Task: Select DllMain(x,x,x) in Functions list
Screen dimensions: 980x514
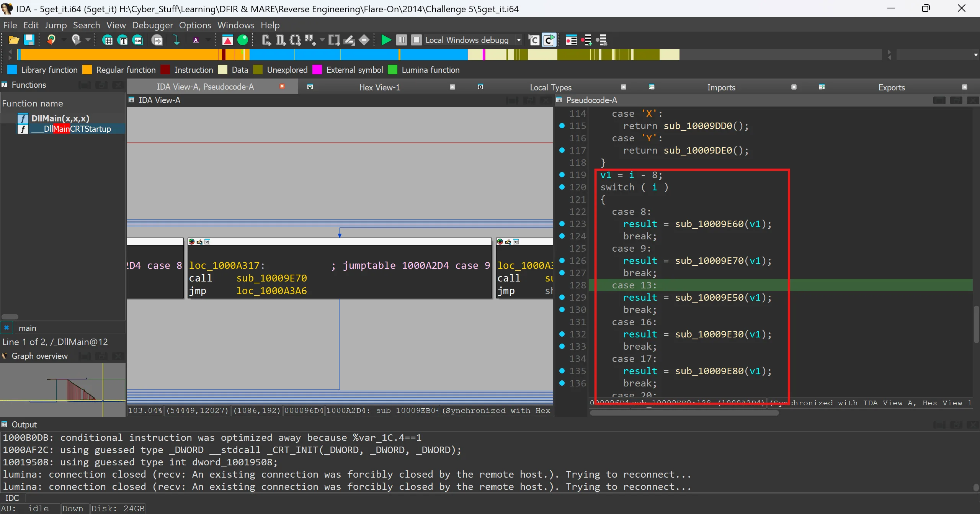Action: pos(60,118)
